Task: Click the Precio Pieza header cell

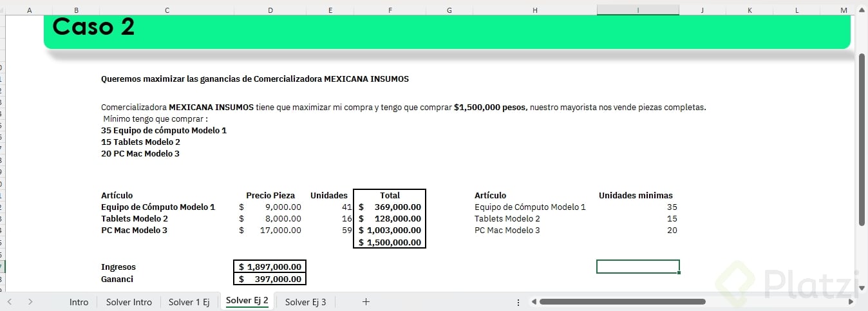Action: [x=270, y=195]
